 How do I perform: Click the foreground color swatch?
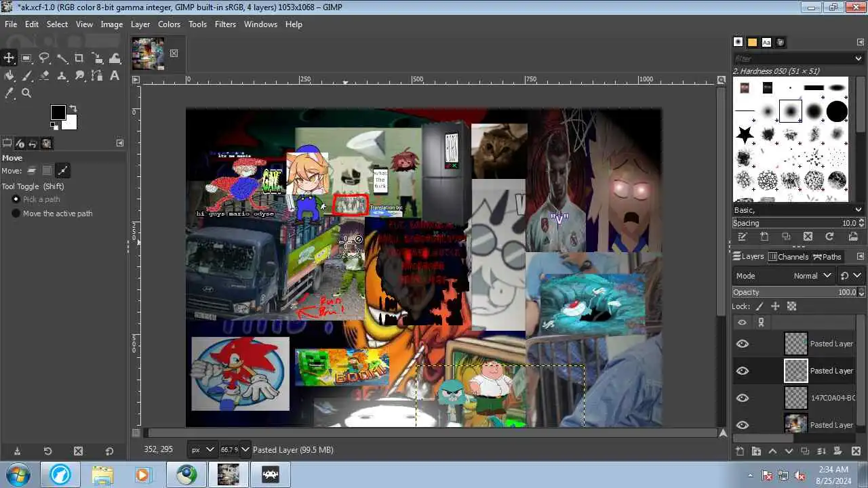tap(58, 113)
